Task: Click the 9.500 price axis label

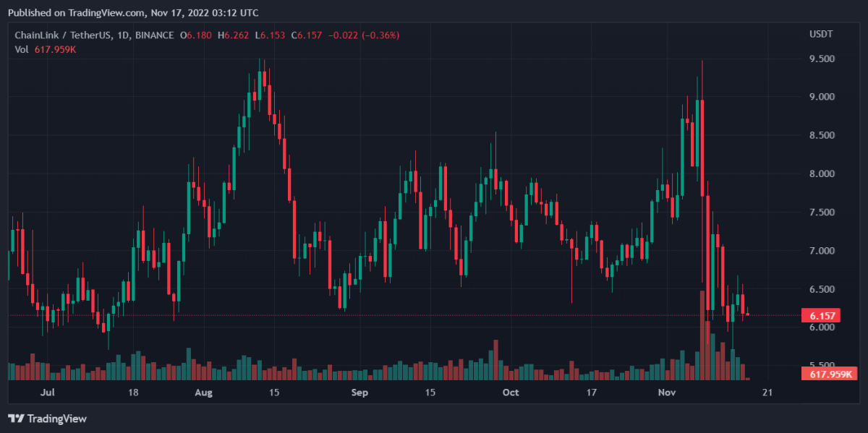Action: click(822, 59)
